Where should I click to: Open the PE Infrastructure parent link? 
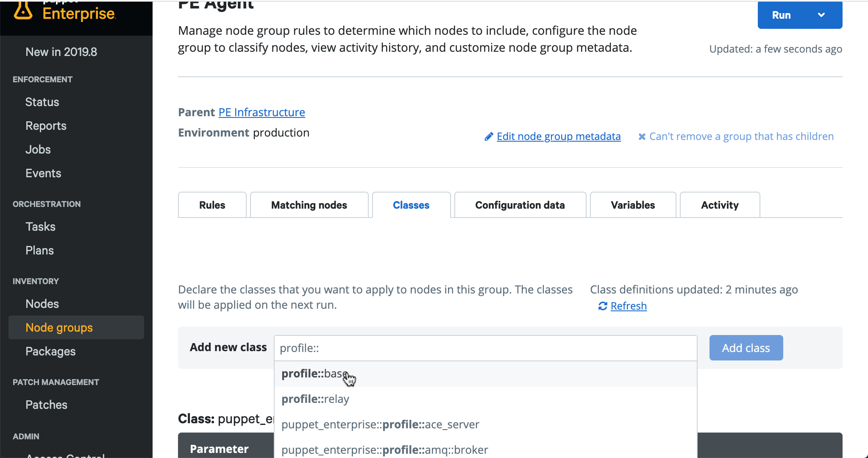262,112
